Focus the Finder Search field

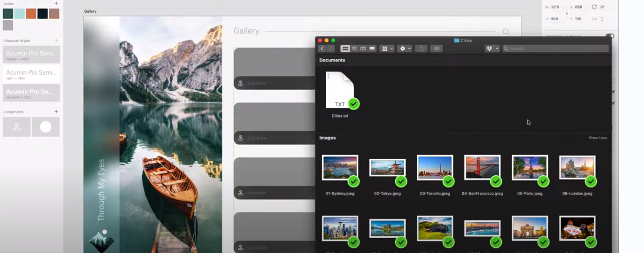[x=555, y=49]
